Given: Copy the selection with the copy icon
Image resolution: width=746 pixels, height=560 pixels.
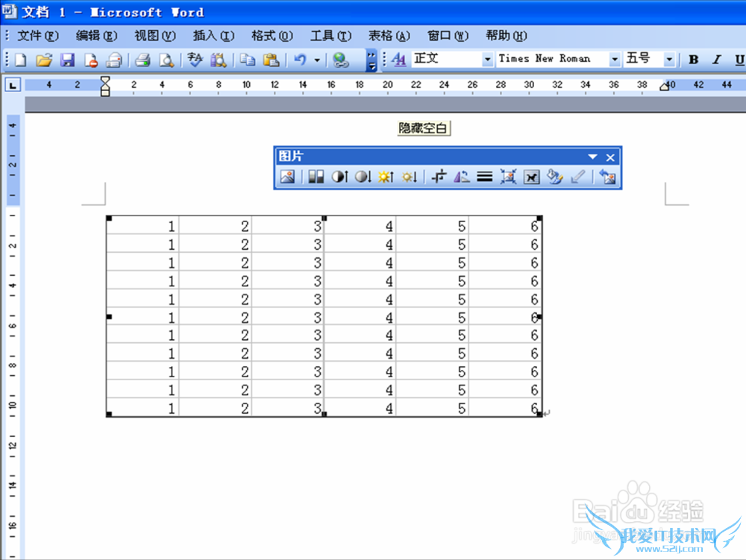Looking at the screenshot, I should pyautogui.click(x=248, y=60).
